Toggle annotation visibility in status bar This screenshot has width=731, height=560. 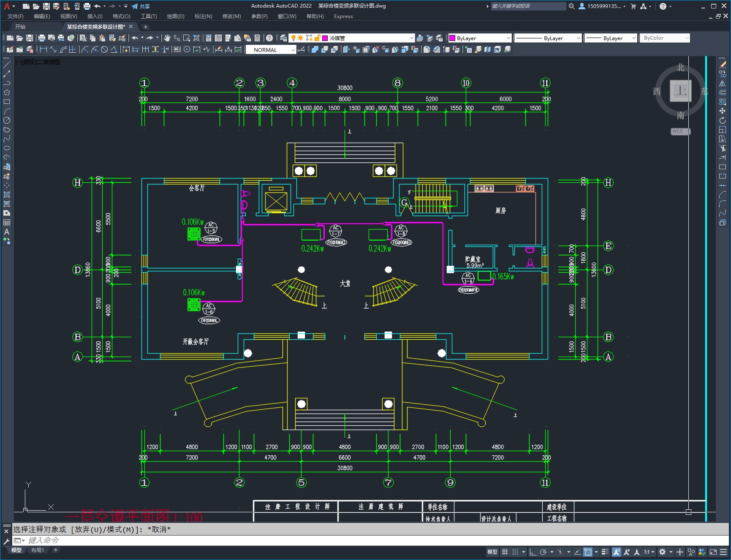(617, 552)
